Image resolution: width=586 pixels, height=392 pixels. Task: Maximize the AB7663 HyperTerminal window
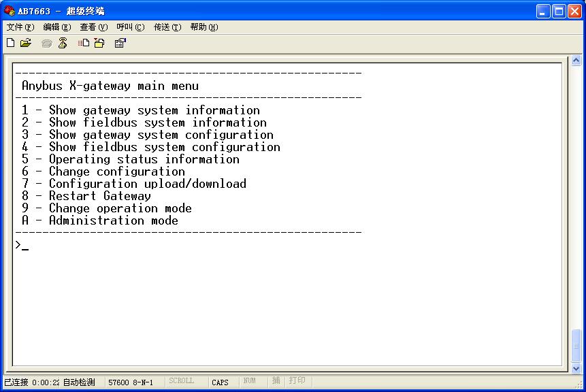click(559, 11)
